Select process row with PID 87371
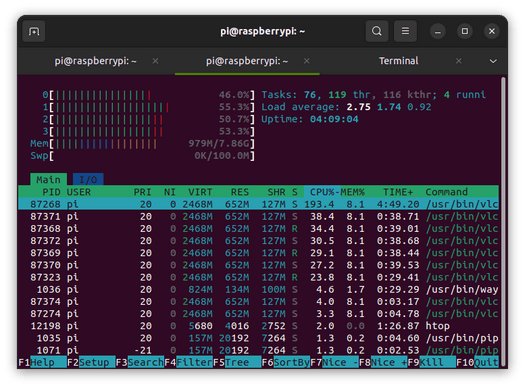This screenshot has height=388, width=525. click(x=258, y=217)
